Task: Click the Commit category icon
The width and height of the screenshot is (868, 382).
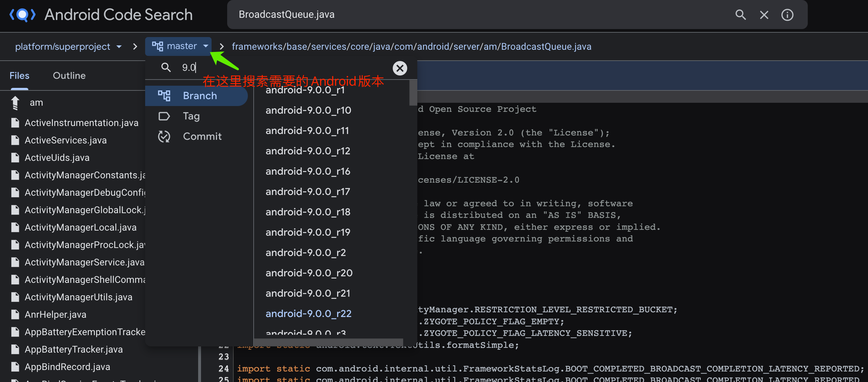Action: click(x=164, y=137)
